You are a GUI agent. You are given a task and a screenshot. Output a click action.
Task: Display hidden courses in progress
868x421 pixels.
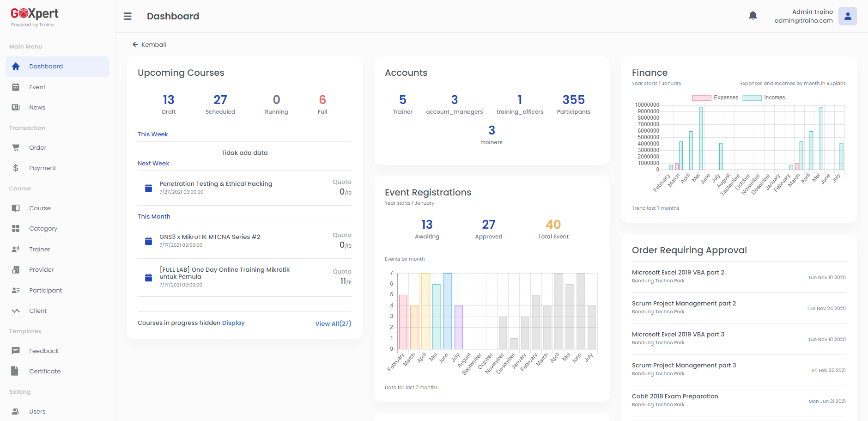(233, 323)
